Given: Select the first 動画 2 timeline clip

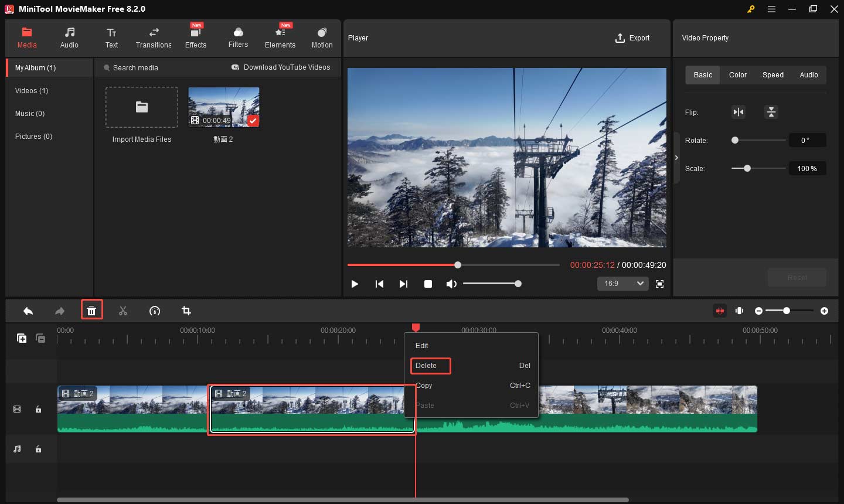Looking at the screenshot, I should pyautogui.click(x=132, y=409).
